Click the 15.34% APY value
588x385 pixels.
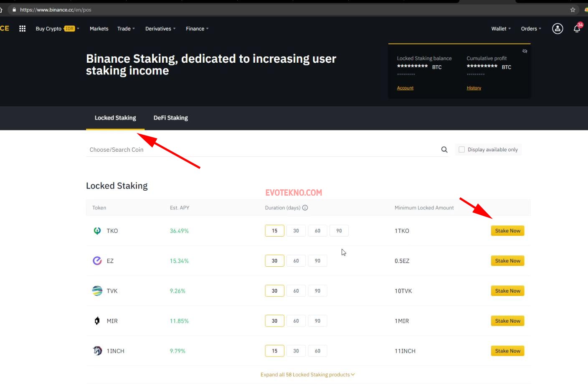179,261
